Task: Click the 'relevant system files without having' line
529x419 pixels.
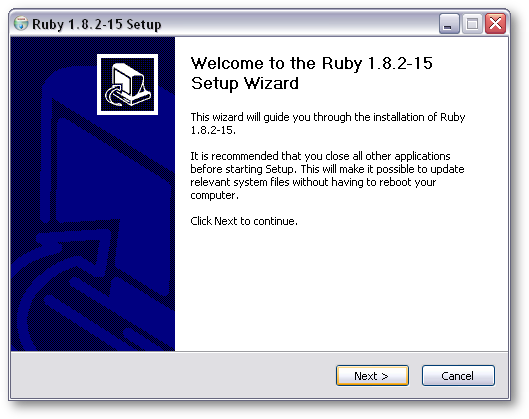Action: pyautogui.click(x=313, y=182)
